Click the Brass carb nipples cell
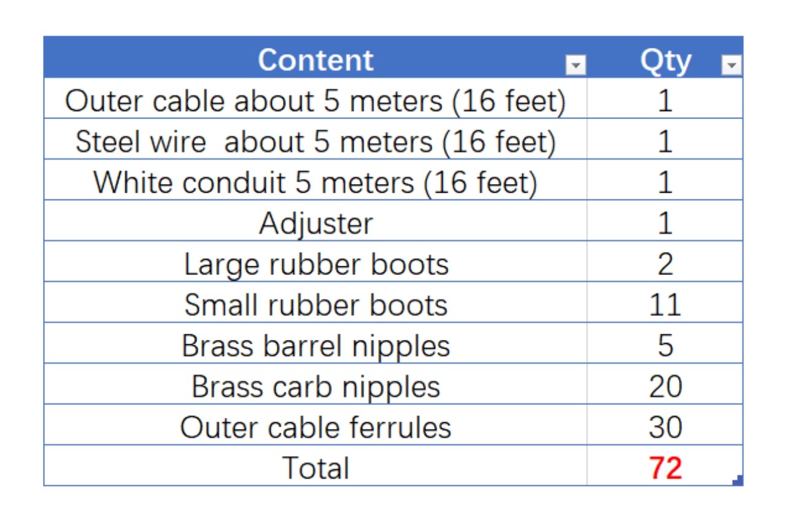 316,387
